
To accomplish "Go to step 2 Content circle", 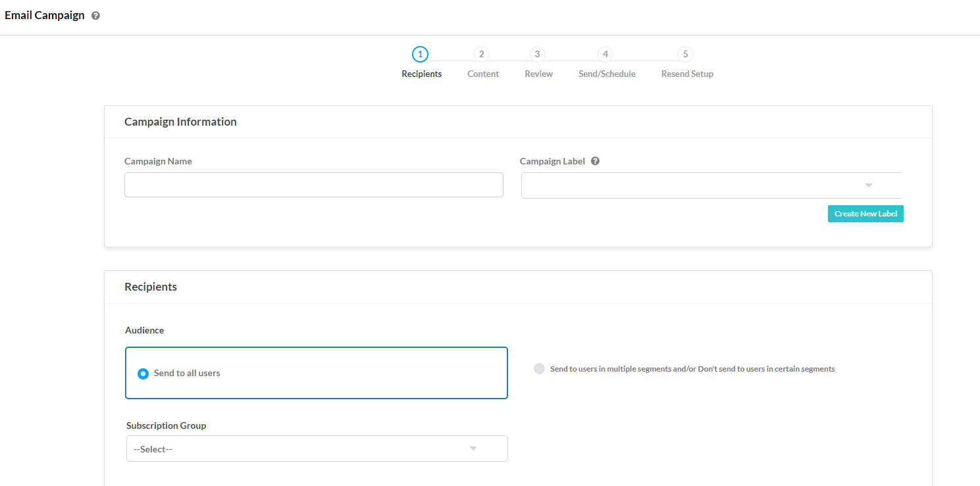I will tap(482, 54).
